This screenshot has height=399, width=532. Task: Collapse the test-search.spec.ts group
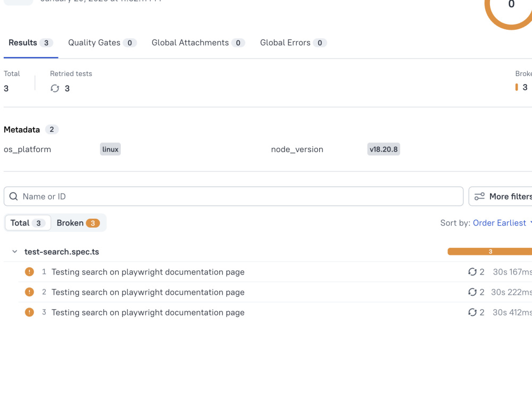point(14,252)
